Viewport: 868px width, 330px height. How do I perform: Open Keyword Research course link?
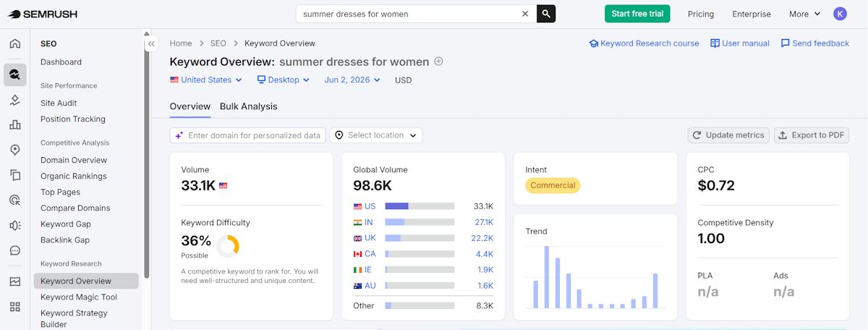[644, 43]
